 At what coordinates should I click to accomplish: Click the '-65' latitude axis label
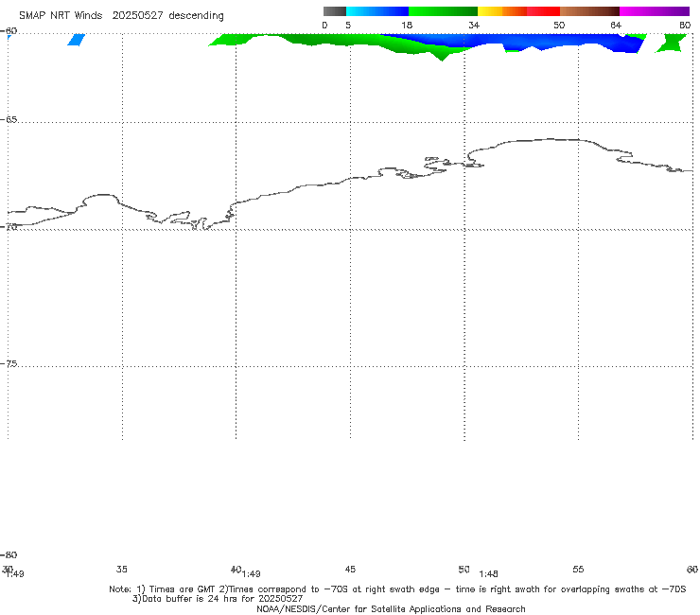pyautogui.click(x=9, y=119)
